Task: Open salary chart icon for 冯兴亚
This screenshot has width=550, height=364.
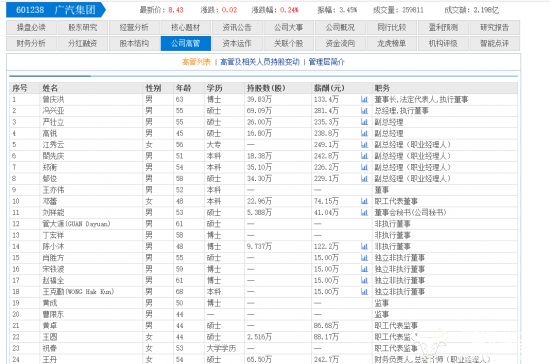Action: point(364,111)
